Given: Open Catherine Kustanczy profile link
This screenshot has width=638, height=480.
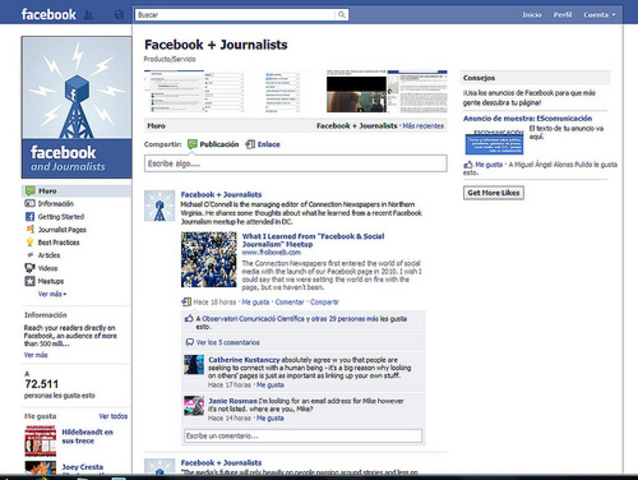Looking at the screenshot, I should (x=244, y=360).
